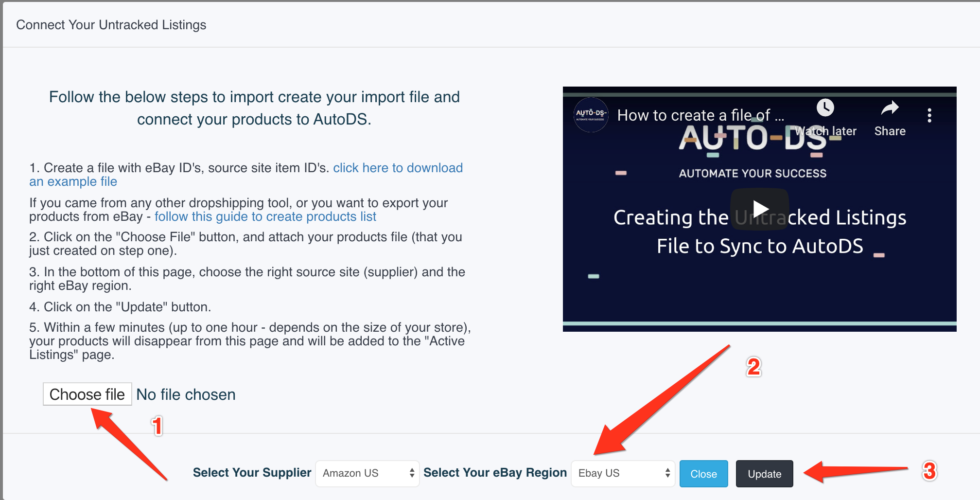This screenshot has width=980, height=500.
Task: Open the Select Your Supplier dropdown
Action: tap(367, 473)
